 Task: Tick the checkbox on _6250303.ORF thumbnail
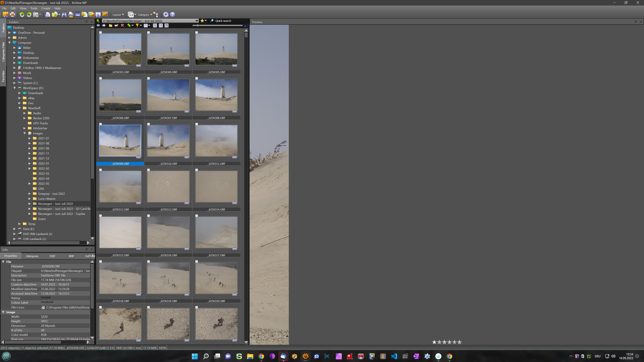tap(100, 33)
